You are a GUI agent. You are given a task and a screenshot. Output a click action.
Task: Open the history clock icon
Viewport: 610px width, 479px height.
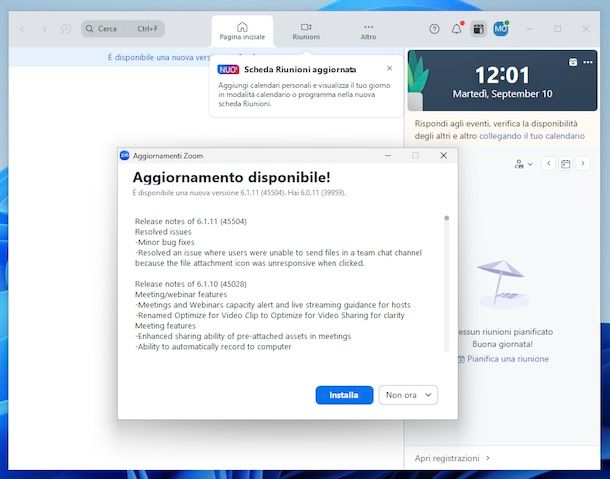[66, 29]
